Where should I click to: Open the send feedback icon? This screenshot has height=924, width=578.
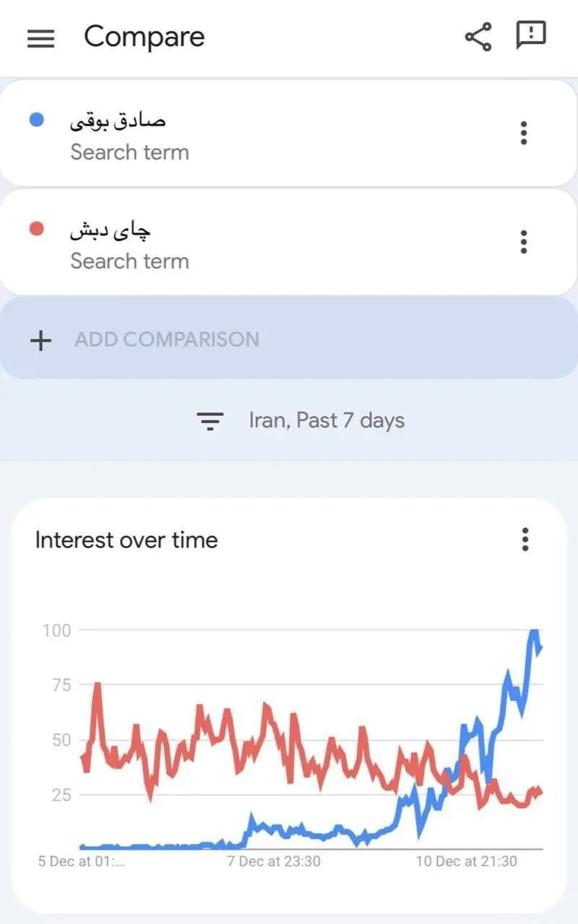click(531, 35)
